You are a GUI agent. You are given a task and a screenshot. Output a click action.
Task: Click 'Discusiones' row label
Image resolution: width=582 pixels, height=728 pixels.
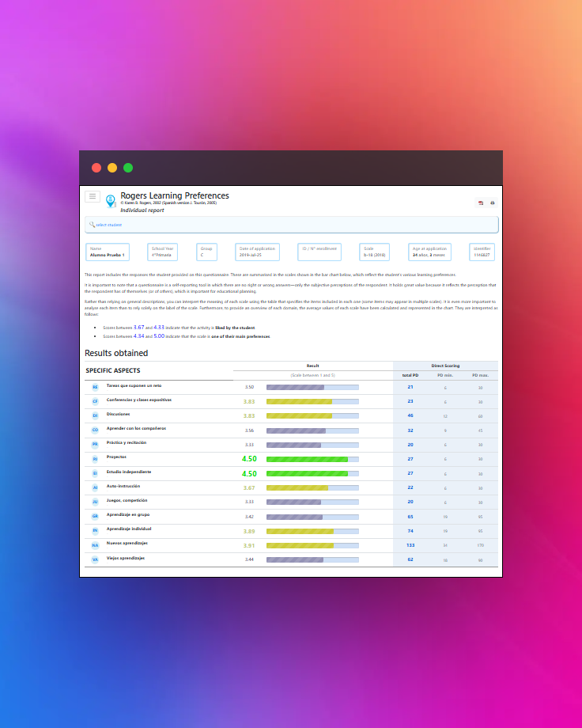pyautogui.click(x=119, y=414)
